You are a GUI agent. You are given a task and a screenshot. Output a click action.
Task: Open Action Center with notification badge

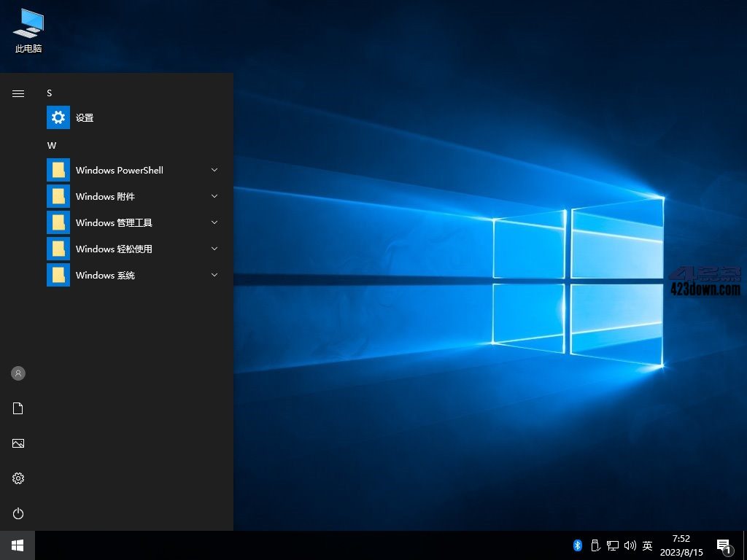point(724,545)
